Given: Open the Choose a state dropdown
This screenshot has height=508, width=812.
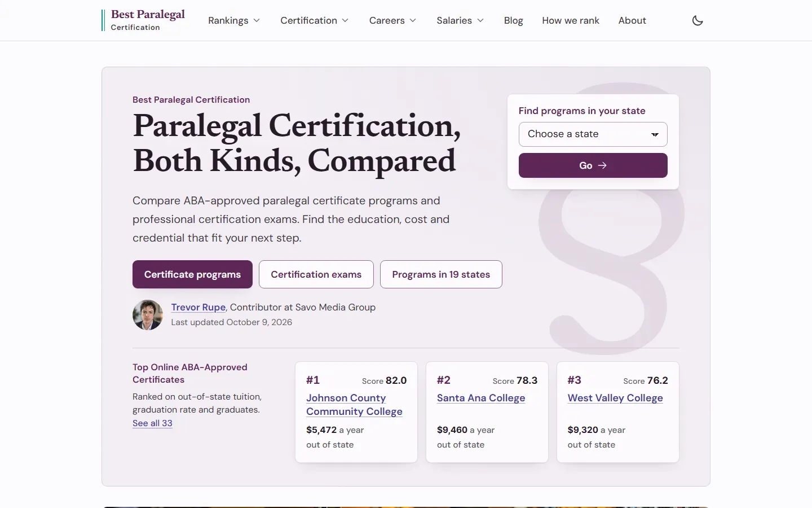Looking at the screenshot, I should tap(593, 134).
